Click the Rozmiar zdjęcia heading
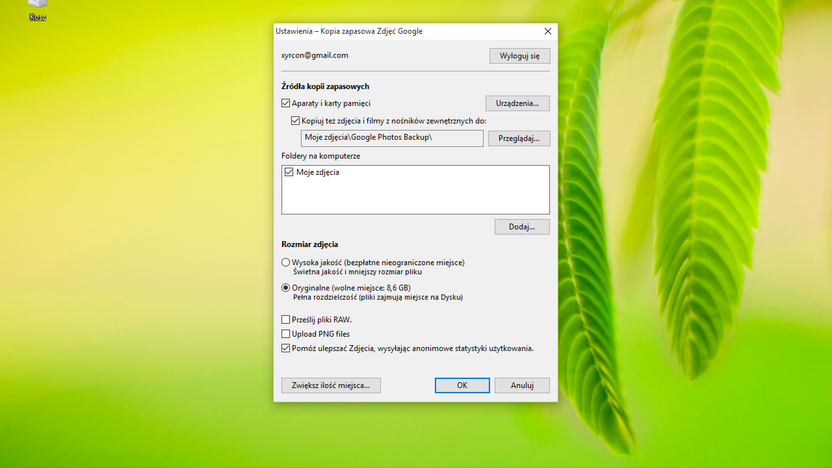The width and height of the screenshot is (832, 468). [309, 244]
